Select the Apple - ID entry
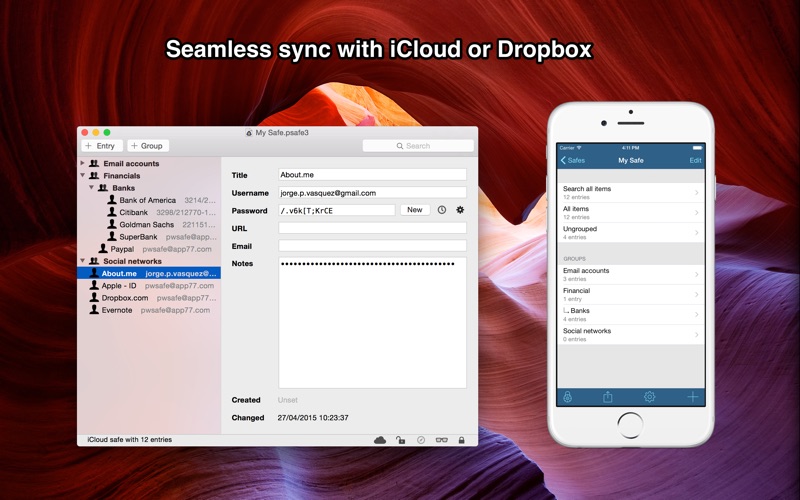This screenshot has height=500, width=800. click(x=149, y=285)
